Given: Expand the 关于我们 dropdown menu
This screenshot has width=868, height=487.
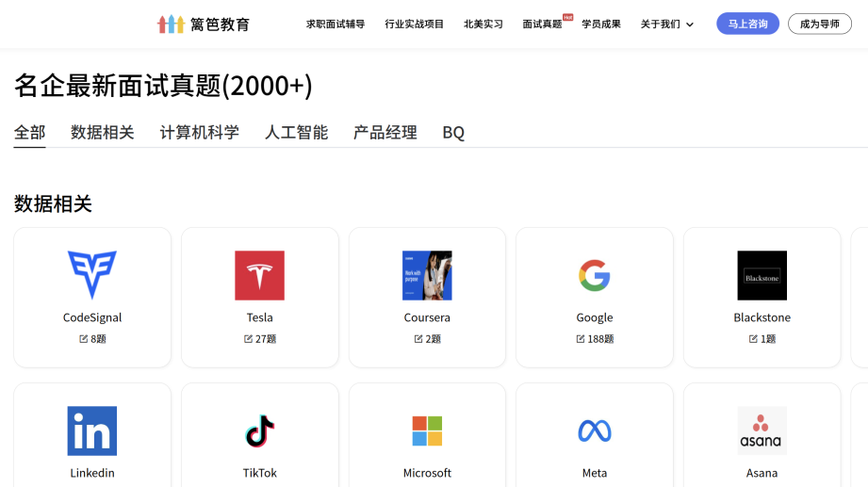Looking at the screenshot, I should click(666, 24).
